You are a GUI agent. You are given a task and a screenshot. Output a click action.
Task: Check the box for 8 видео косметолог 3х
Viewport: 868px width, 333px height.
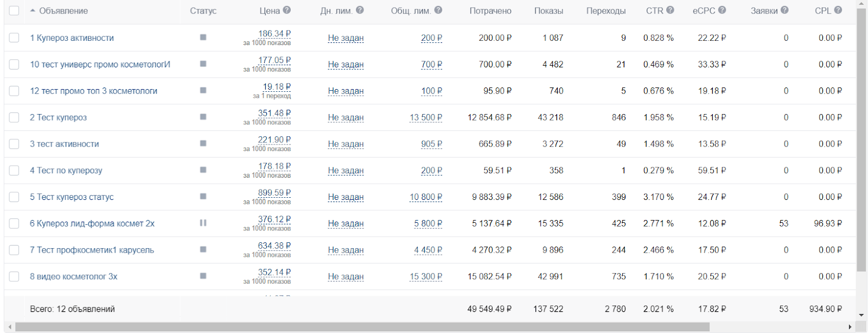14,277
